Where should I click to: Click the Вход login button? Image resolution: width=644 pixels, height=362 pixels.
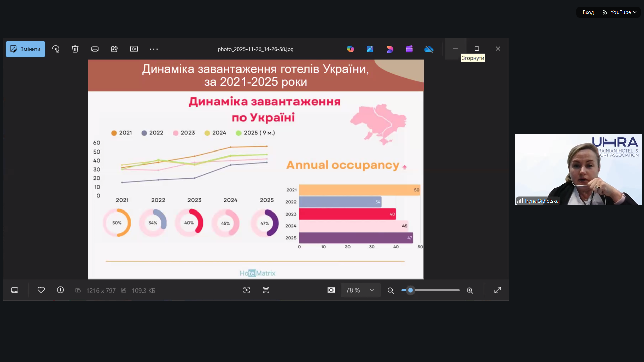pyautogui.click(x=588, y=12)
